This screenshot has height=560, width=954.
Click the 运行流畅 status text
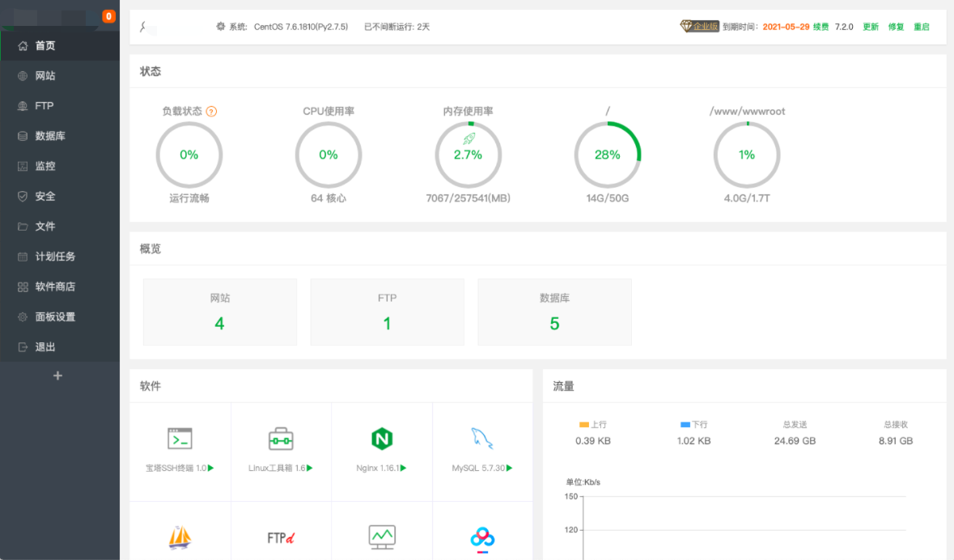189,198
